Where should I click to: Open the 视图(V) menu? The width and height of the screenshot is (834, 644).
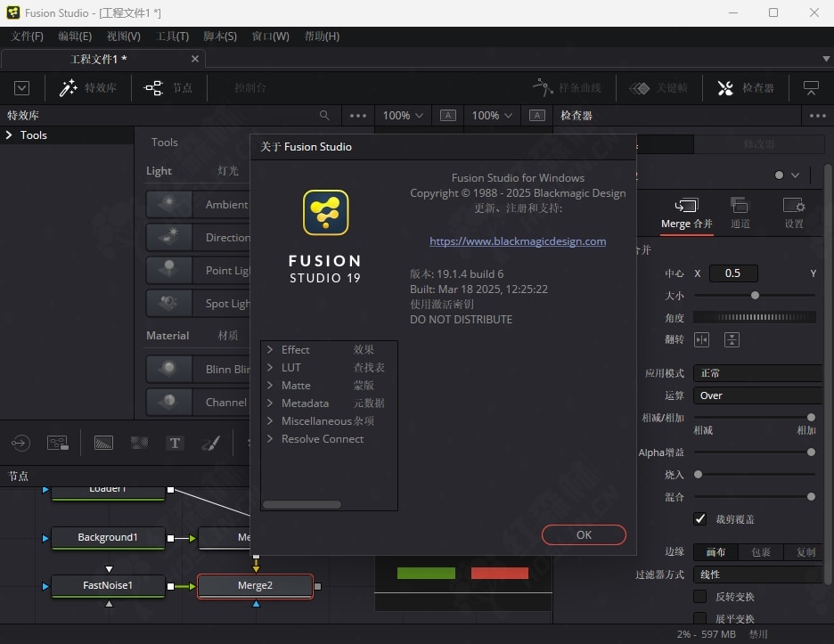point(123,37)
